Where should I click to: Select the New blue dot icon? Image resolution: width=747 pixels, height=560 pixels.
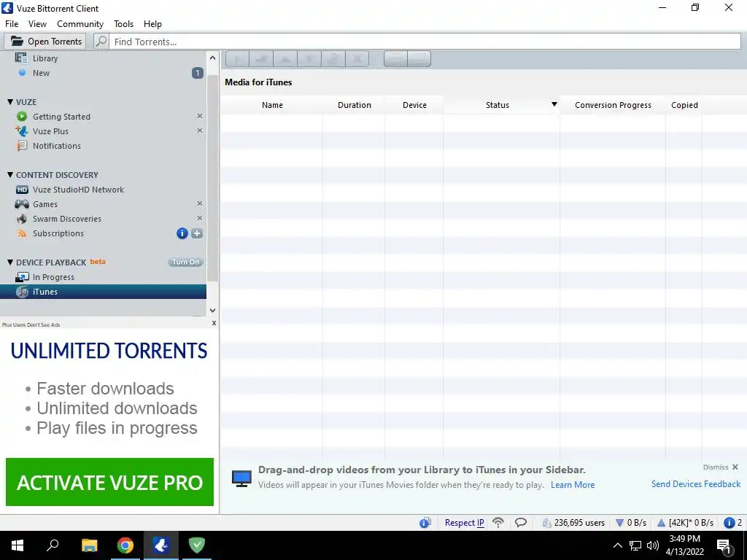22,73
